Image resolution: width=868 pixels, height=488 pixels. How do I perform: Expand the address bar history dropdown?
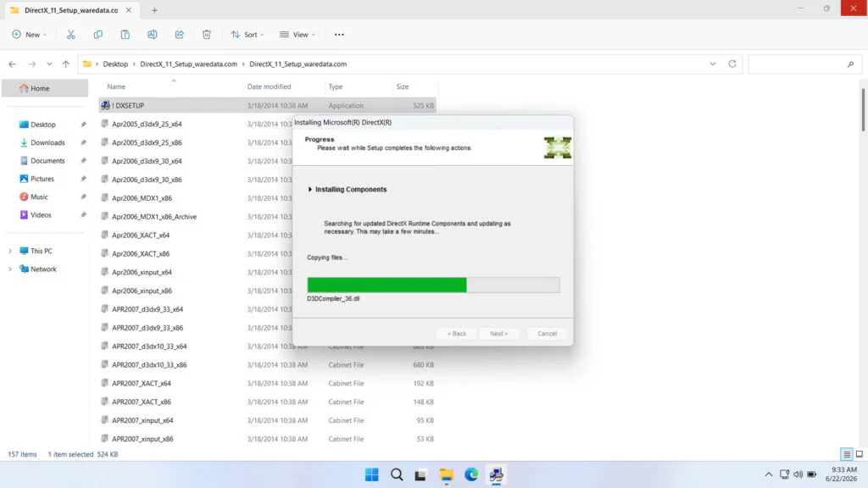pos(712,64)
